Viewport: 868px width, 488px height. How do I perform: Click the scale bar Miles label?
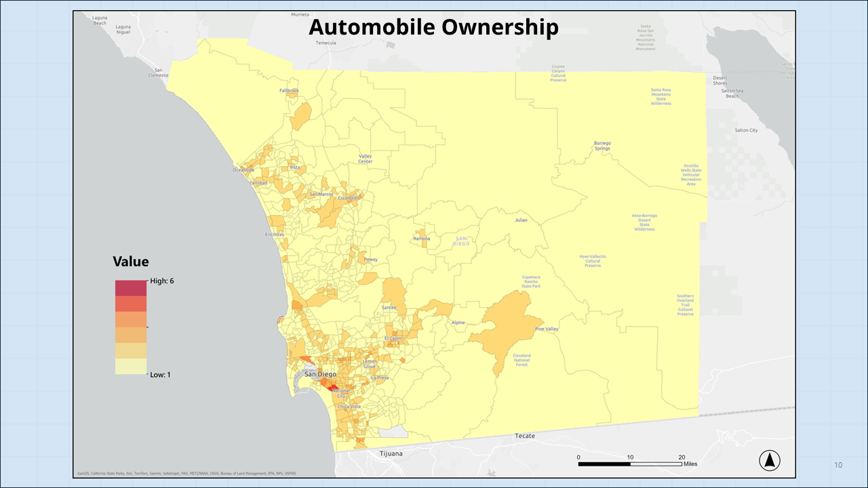point(690,464)
